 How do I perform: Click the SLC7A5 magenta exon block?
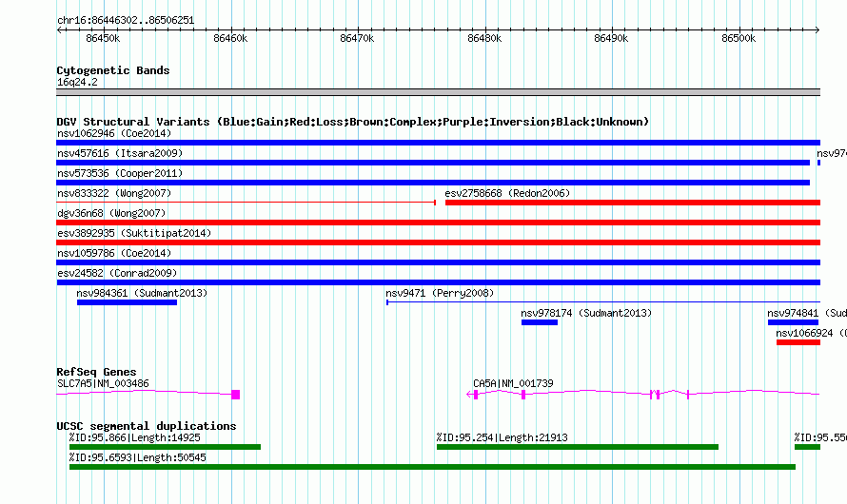(235, 395)
